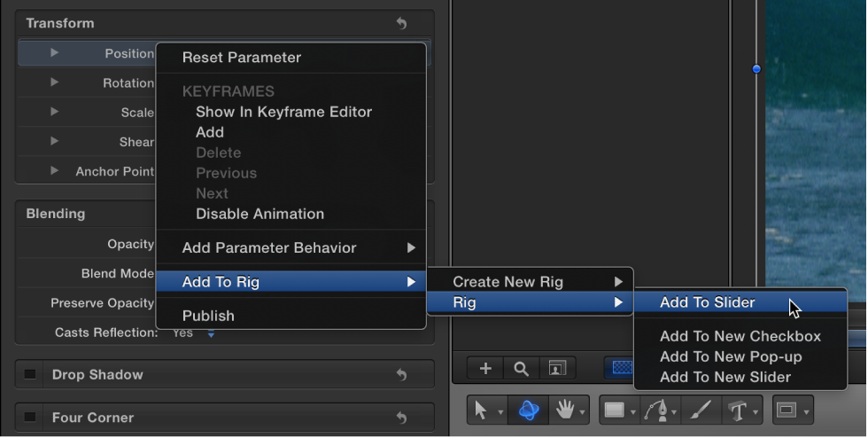Expand the Rotation disclosure triangle
Image resolution: width=868 pixels, height=438 pixels.
click(54, 82)
